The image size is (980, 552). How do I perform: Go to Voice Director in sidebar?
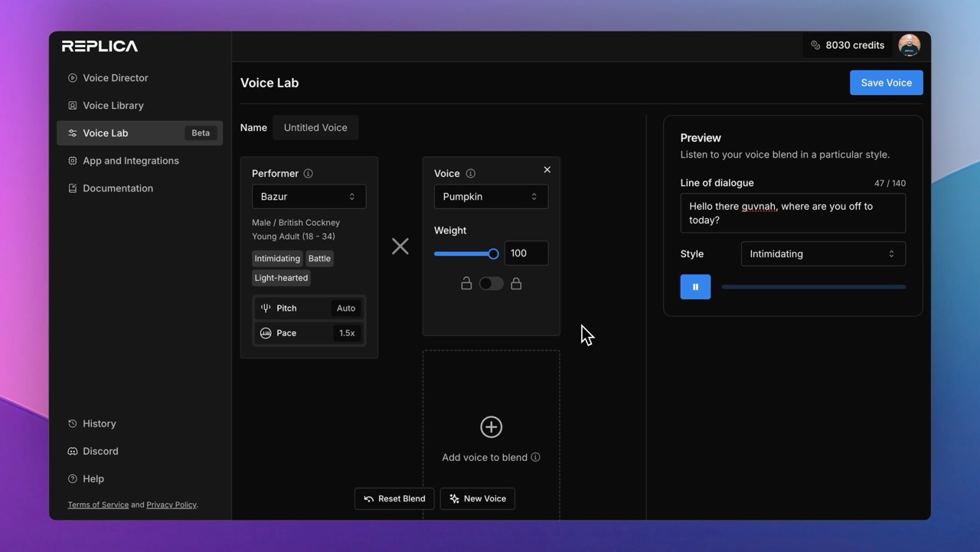tap(116, 78)
